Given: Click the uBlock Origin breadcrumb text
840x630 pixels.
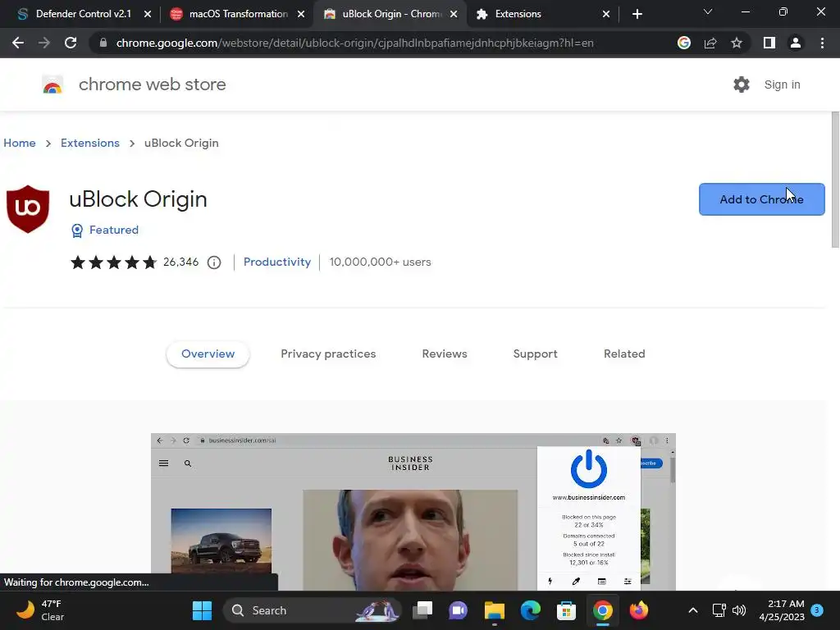Looking at the screenshot, I should [181, 143].
